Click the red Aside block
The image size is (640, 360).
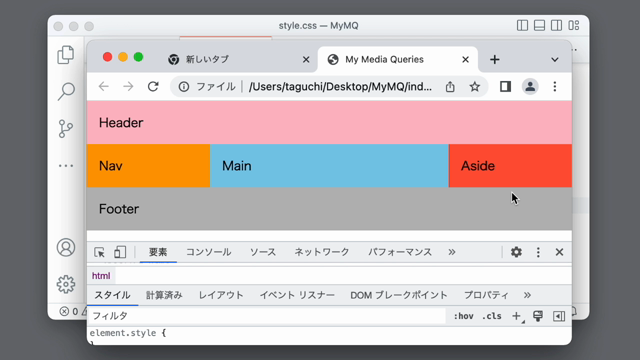510,166
